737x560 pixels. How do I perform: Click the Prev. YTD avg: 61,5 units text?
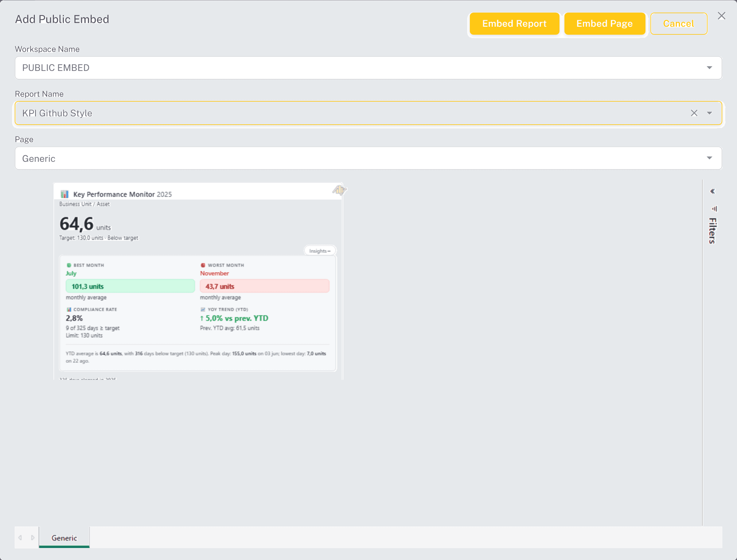pyautogui.click(x=230, y=328)
